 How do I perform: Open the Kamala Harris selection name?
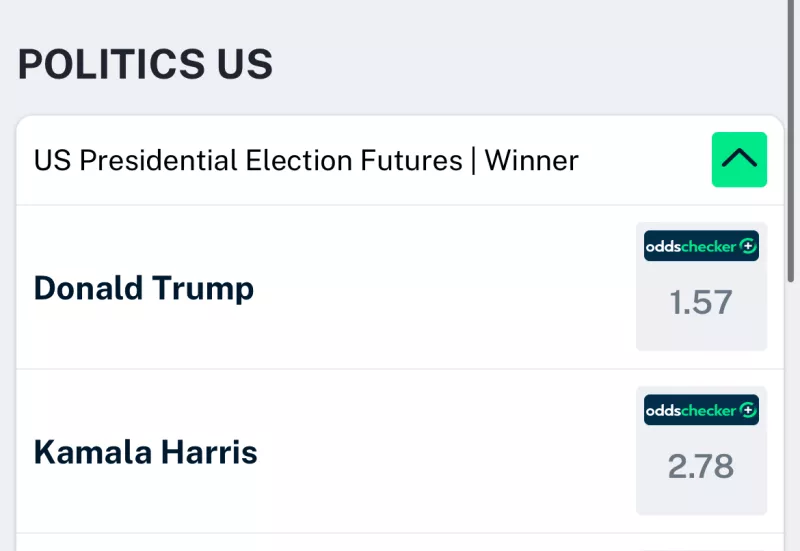click(145, 453)
